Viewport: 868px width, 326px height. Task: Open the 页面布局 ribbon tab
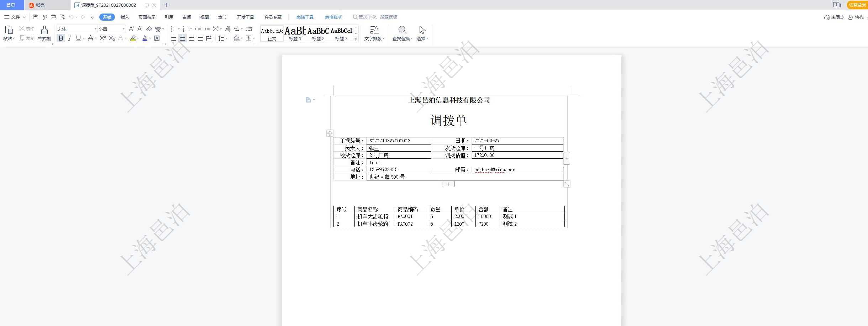pos(147,17)
